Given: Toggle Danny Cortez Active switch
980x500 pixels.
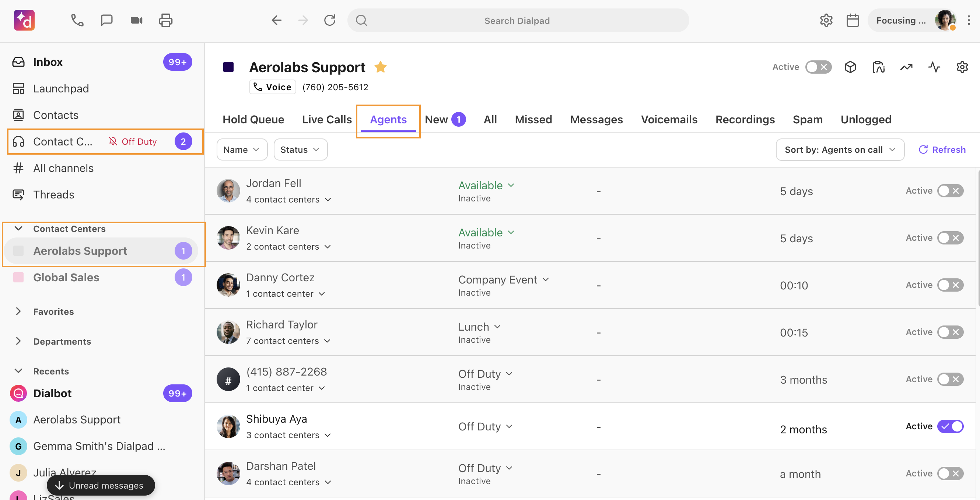Looking at the screenshot, I should point(950,285).
